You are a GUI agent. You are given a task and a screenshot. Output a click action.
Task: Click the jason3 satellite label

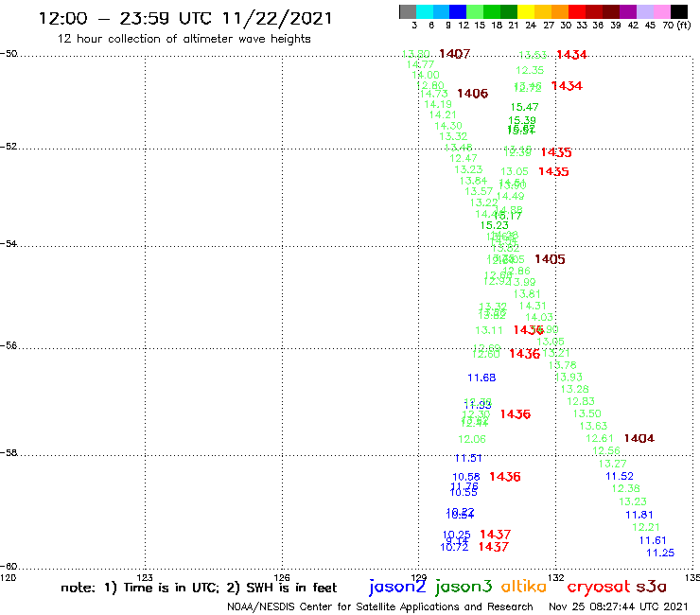click(464, 587)
